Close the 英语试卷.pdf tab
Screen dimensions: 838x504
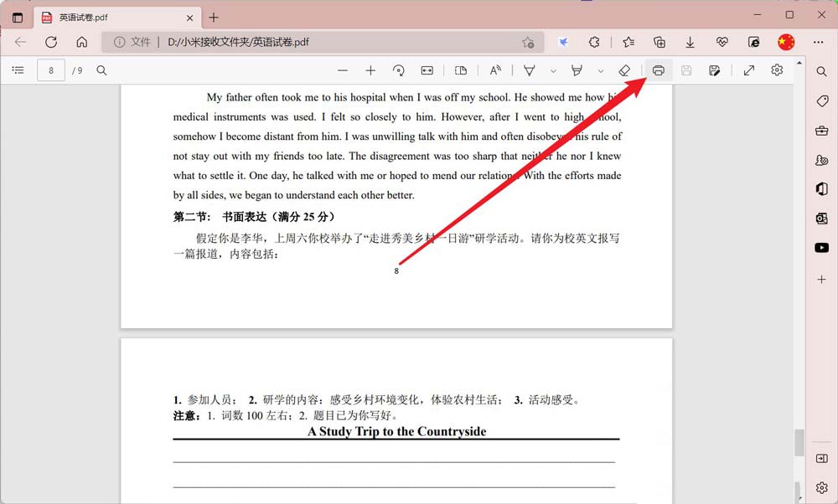pyautogui.click(x=189, y=18)
